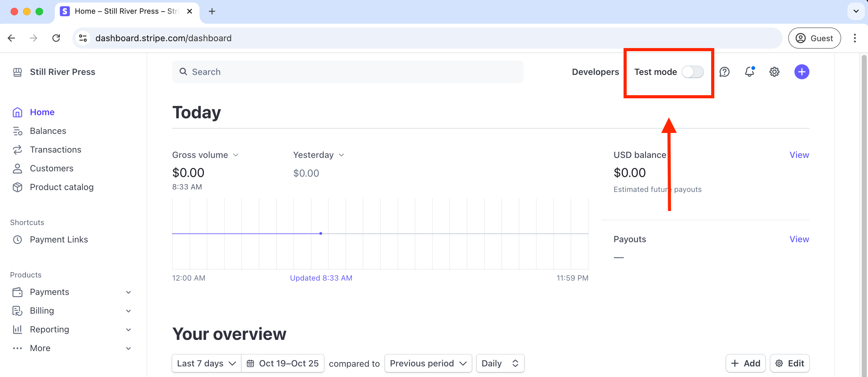Image resolution: width=868 pixels, height=377 pixels.
Task: Open Transactions via its arrows icon
Action: click(17, 150)
